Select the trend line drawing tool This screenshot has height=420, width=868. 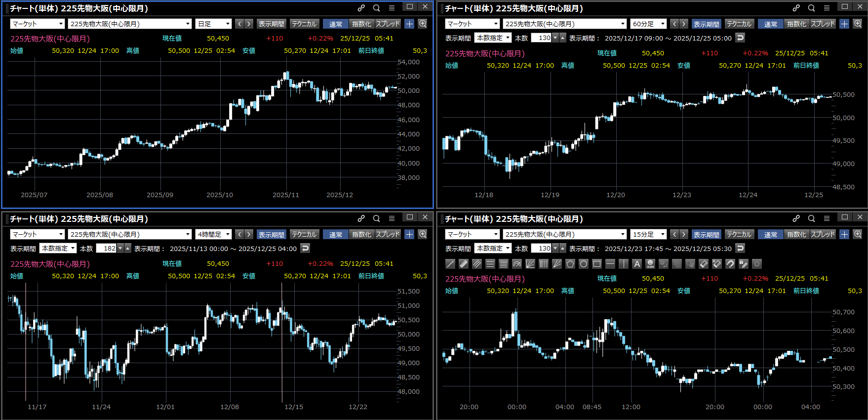(x=450, y=264)
